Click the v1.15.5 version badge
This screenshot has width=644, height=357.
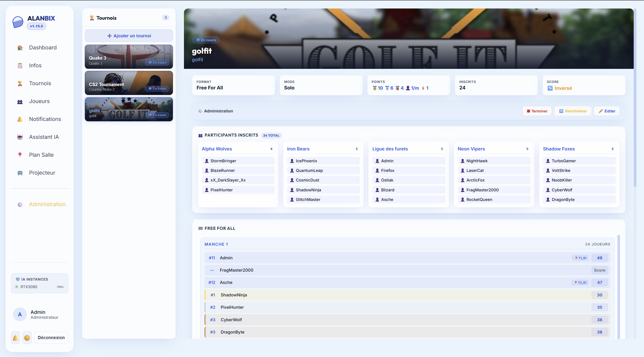tap(36, 26)
